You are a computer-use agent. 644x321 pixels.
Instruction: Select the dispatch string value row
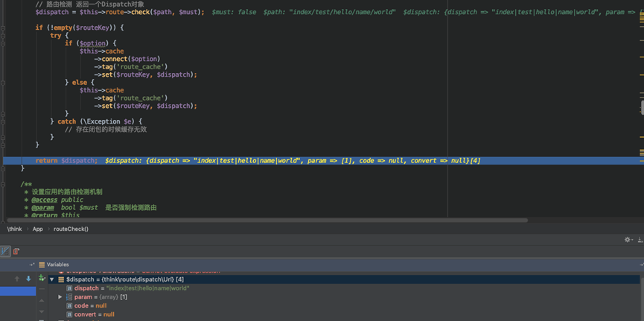pyautogui.click(x=344, y=288)
